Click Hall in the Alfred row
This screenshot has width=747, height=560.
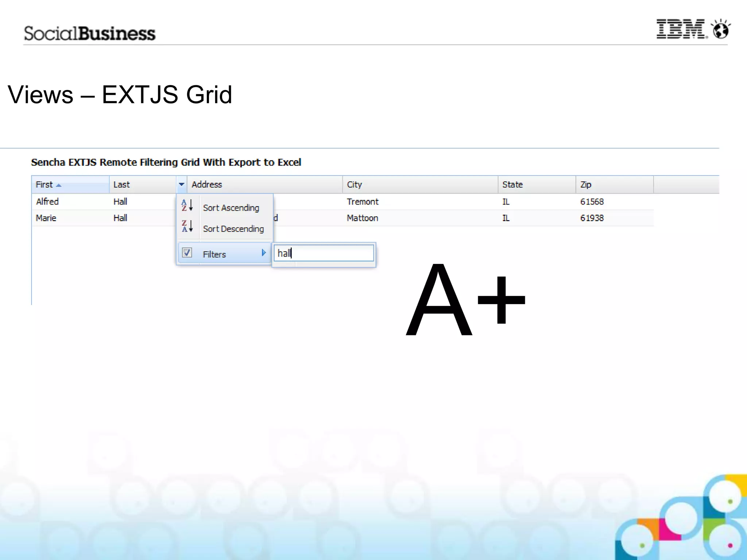(x=120, y=202)
